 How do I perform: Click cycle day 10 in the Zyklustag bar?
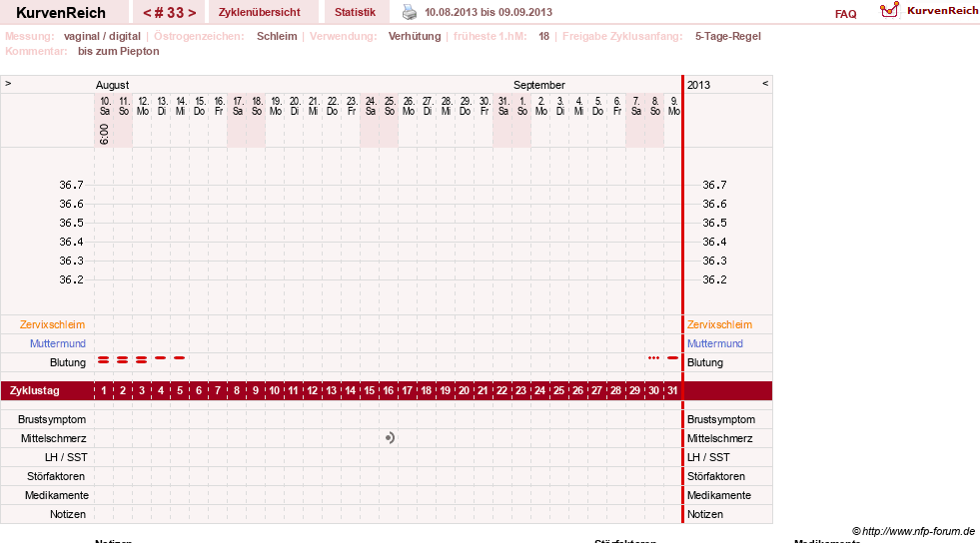point(275,390)
